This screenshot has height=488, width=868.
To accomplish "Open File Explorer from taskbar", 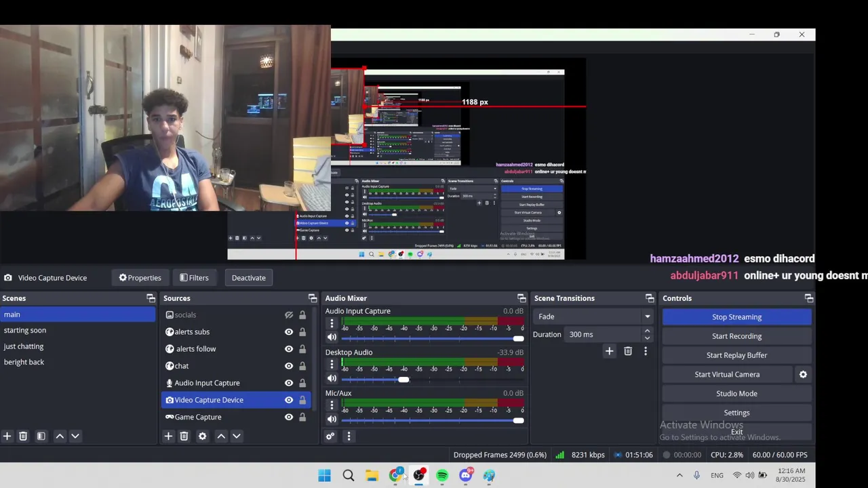I will 372,476.
